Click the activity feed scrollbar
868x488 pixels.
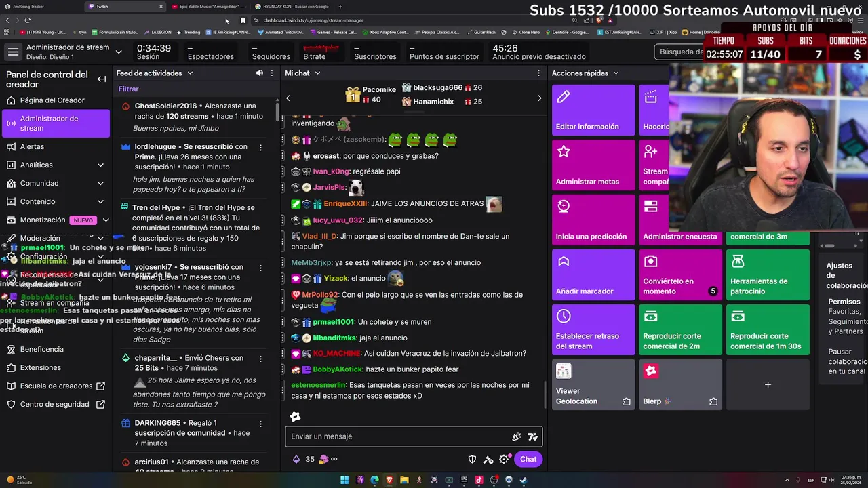277,112
